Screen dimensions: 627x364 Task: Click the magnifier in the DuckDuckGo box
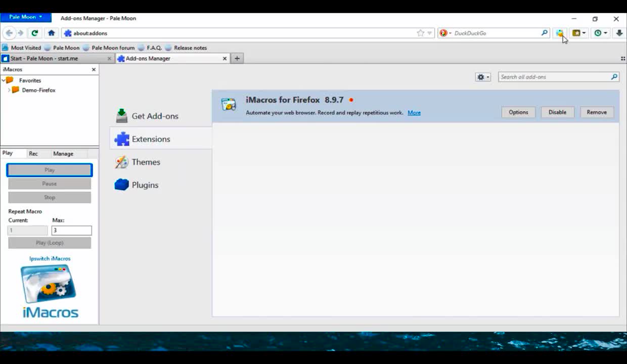coord(545,33)
